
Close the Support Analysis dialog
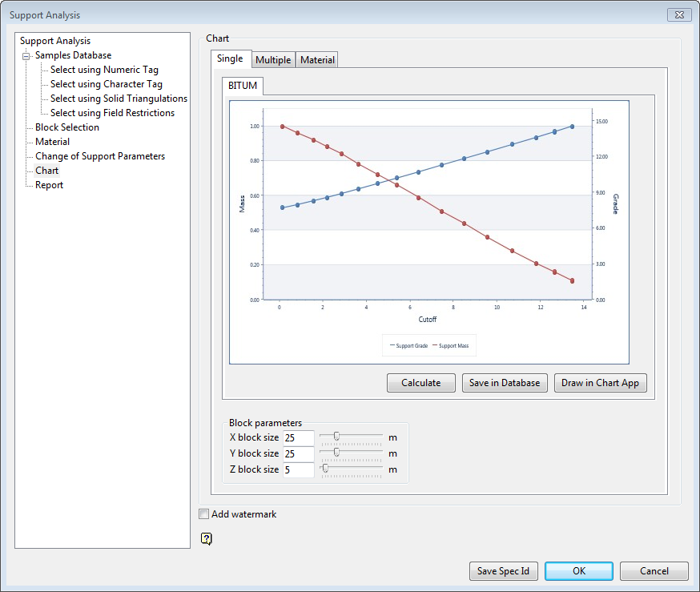pyautogui.click(x=679, y=14)
